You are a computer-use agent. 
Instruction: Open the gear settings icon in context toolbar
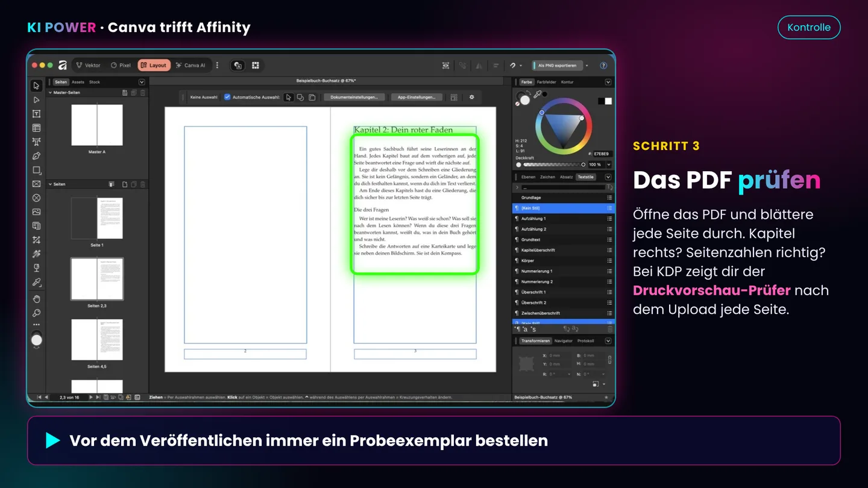472,97
